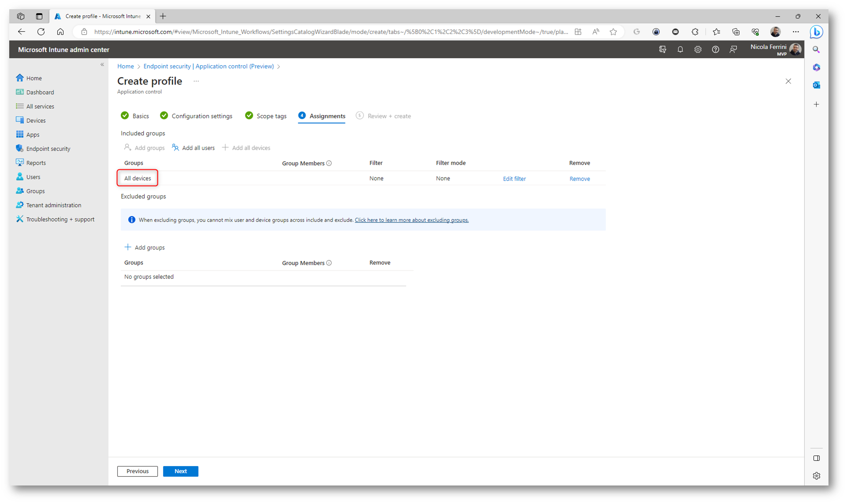Open Groups in the sidebar

click(x=30, y=191)
